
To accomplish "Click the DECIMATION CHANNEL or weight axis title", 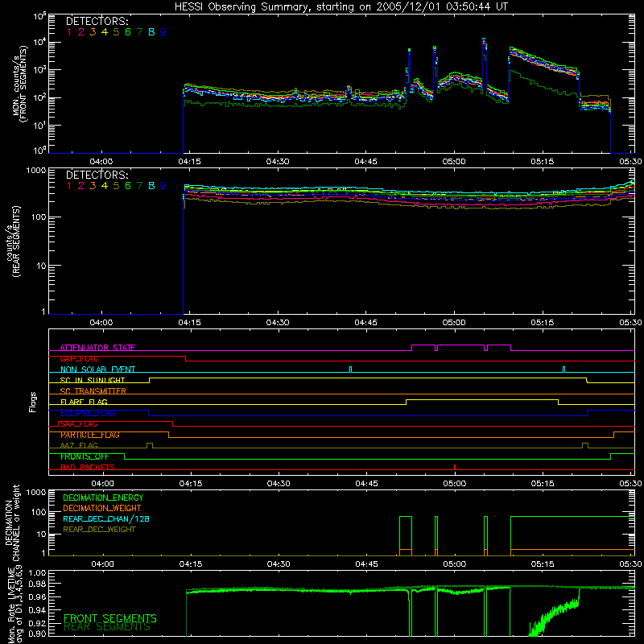I will (12, 522).
